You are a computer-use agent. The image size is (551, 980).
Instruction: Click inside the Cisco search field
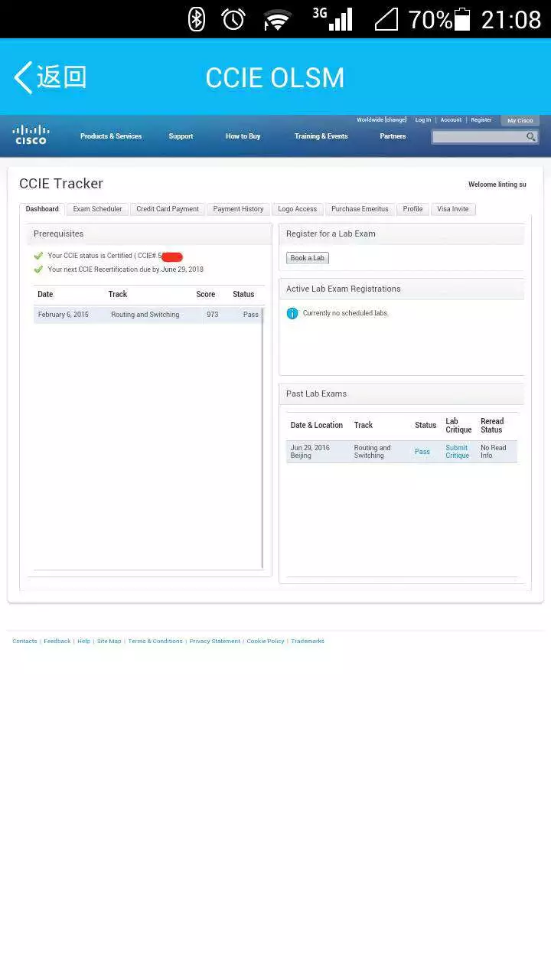coord(478,137)
